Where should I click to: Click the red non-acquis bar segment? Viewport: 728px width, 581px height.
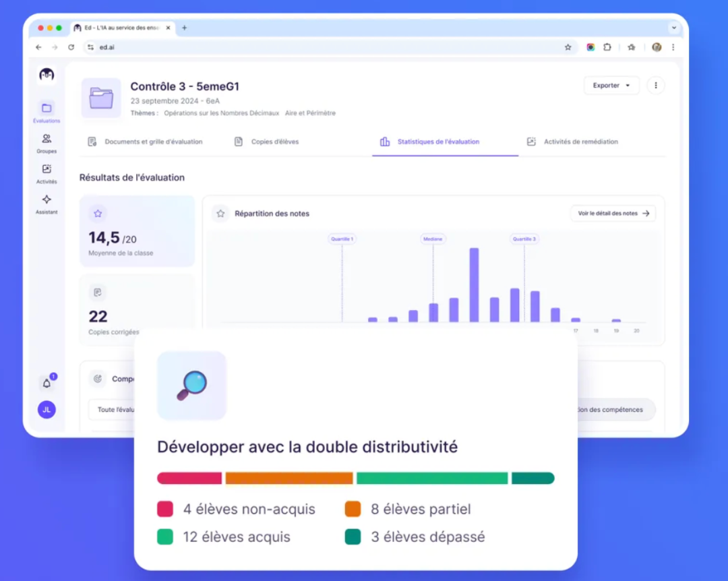coord(189,478)
